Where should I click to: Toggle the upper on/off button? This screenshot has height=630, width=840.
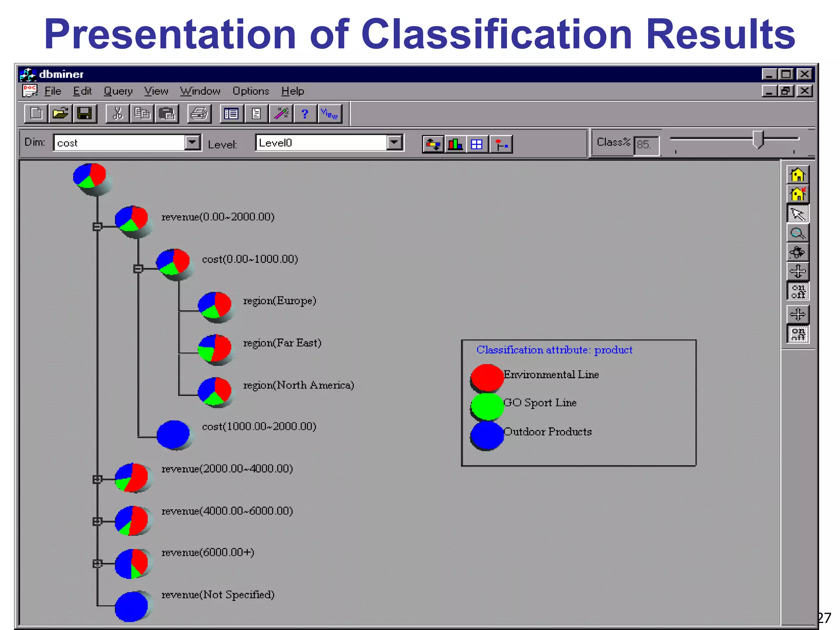click(797, 291)
